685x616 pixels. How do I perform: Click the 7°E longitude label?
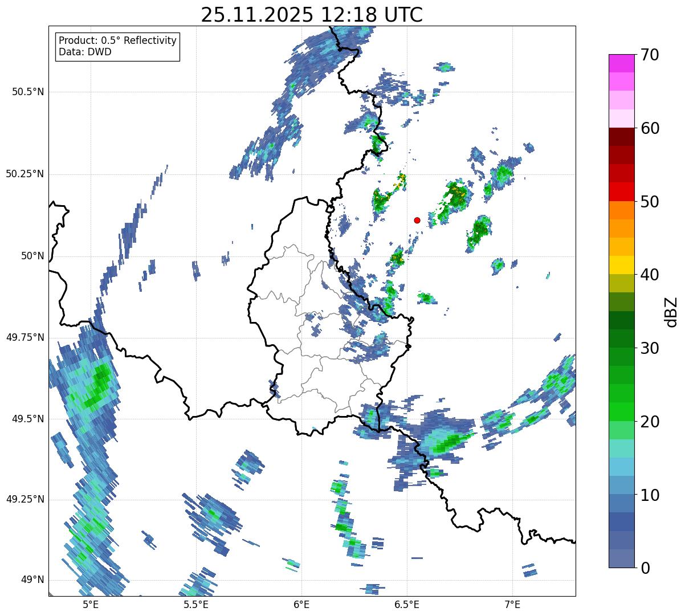[512, 604]
